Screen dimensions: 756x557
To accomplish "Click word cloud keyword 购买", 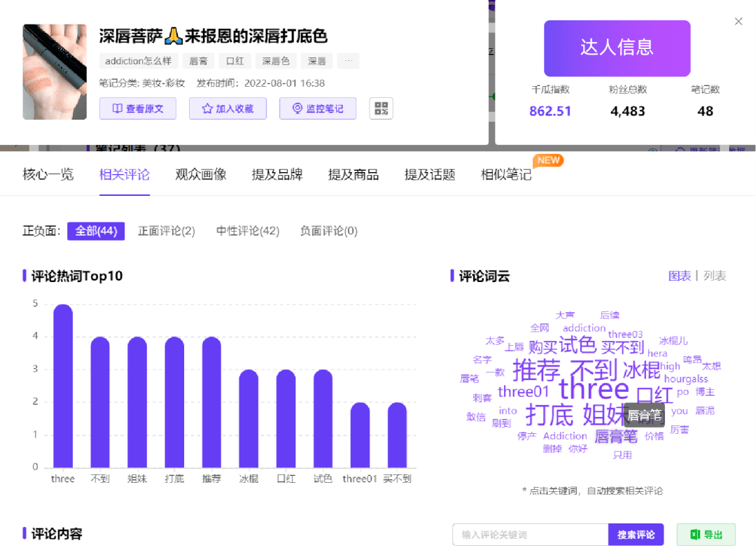I will pos(543,347).
